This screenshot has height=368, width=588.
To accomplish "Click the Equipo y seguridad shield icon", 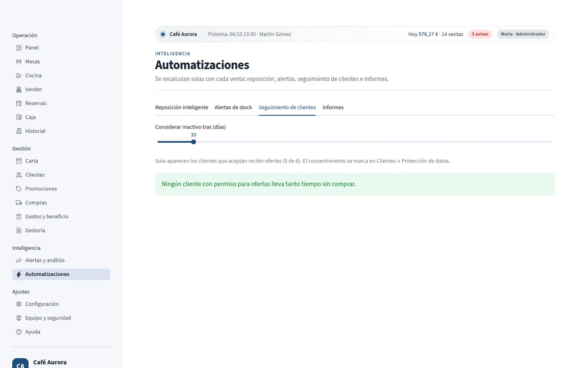I will pos(19,318).
